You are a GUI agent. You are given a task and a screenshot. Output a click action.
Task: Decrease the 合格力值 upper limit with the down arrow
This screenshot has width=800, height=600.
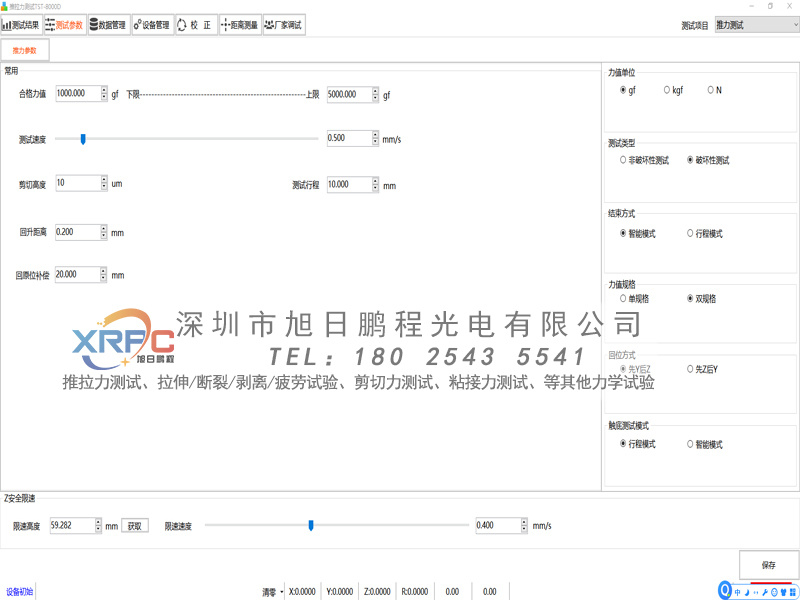click(376, 98)
